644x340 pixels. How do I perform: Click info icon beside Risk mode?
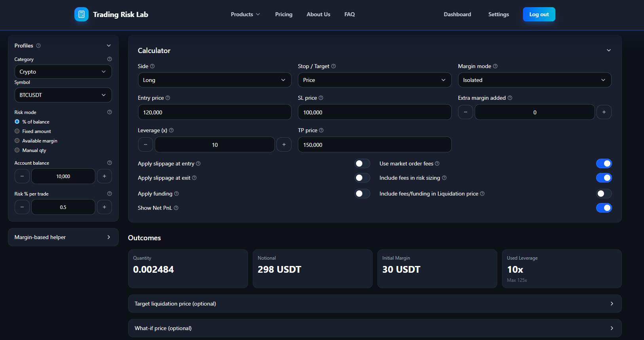tap(110, 112)
